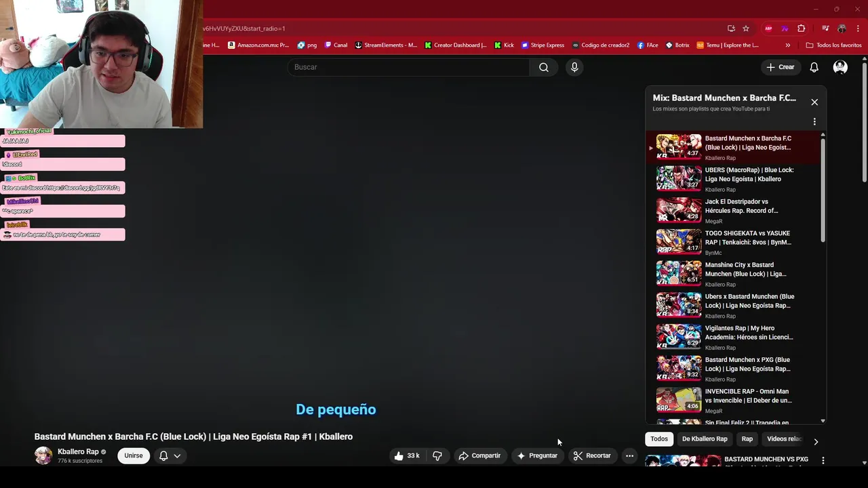
Task: Open Chrome three-dot menu
Action: point(857,28)
